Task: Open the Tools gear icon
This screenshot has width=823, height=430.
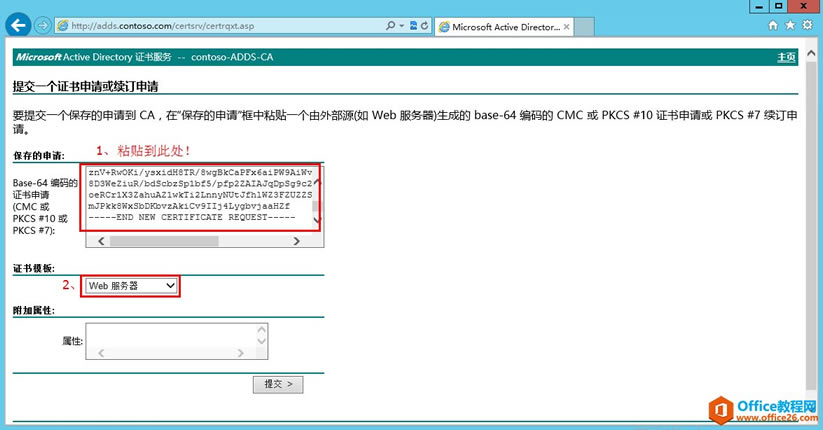Action: 807,25
